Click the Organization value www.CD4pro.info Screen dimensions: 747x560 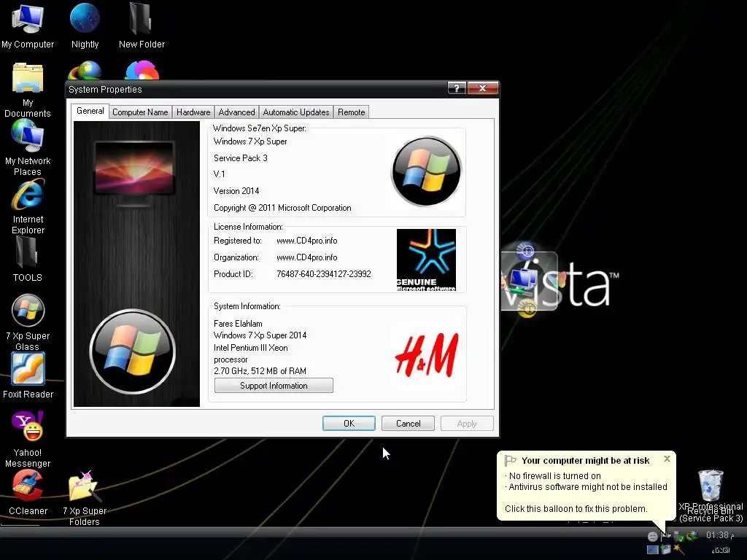(x=307, y=257)
